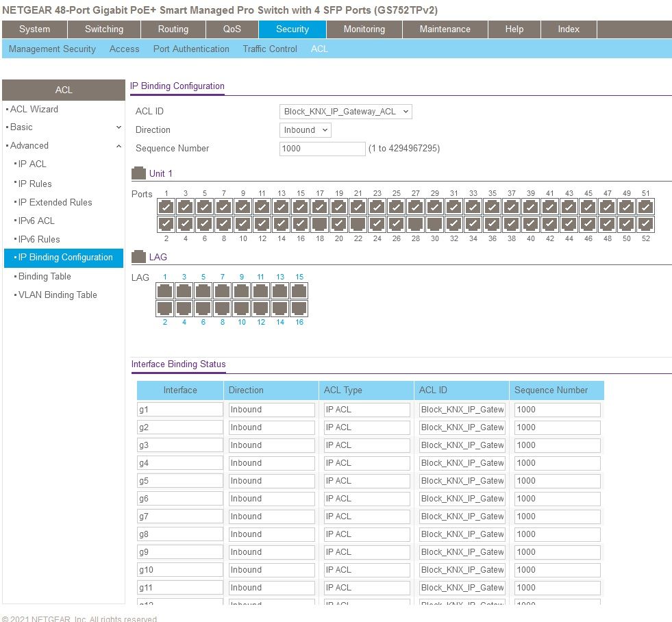Select LAG 10 port icon
This screenshot has width=672, height=622.
point(242,308)
